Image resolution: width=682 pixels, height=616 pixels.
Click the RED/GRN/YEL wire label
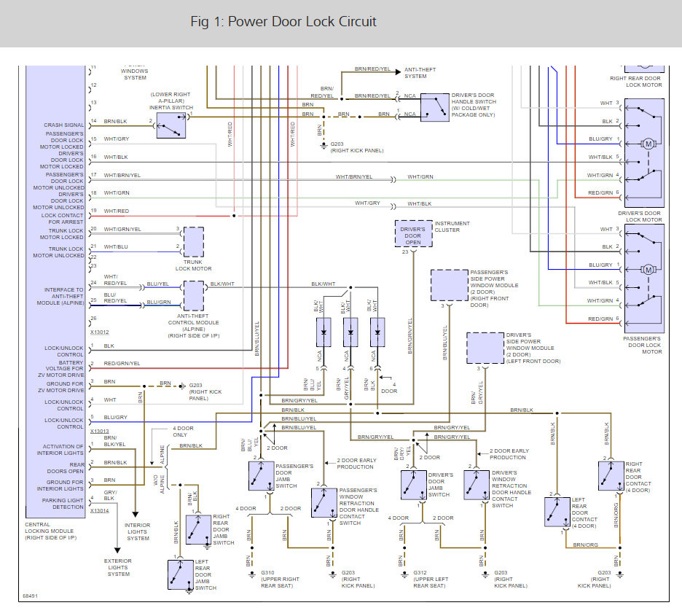122,363
